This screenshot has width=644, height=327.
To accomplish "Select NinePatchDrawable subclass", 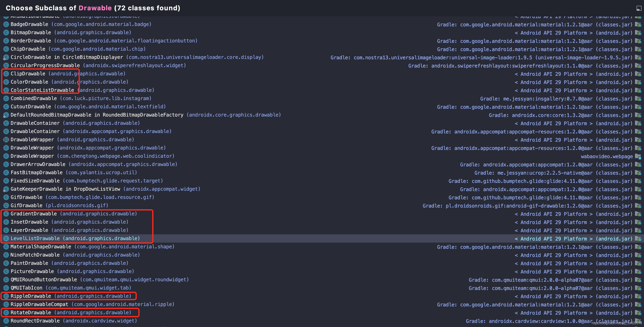I will (322, 255).
